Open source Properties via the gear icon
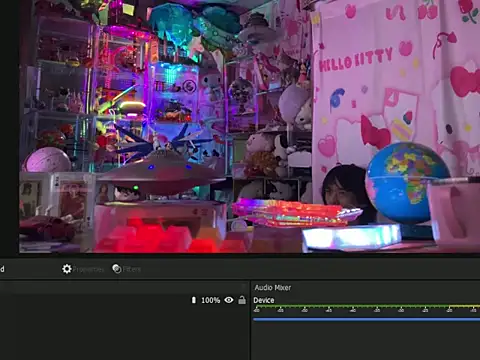This screenshot has height=360, width=480. pyautogui.click(x=67, y=269)
